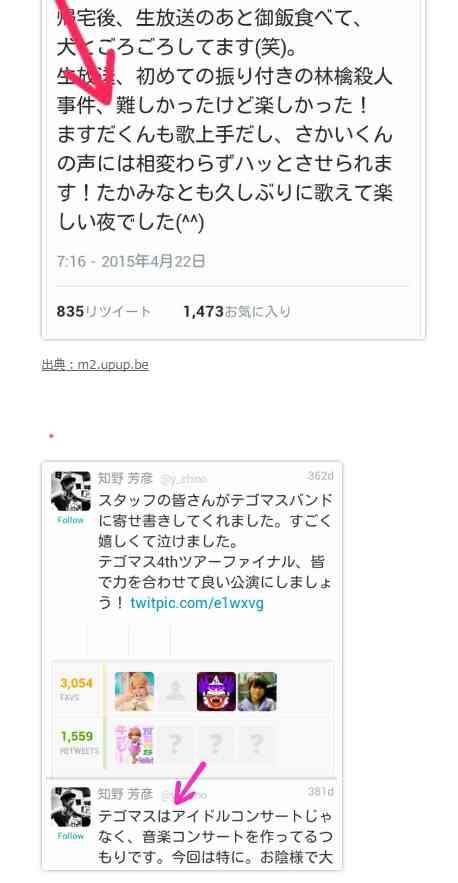Open the second 知野 芳彦 profile avatar
The width and height of the screenshot is (458, 883).
pyautogui.click(x=70, y=807)
